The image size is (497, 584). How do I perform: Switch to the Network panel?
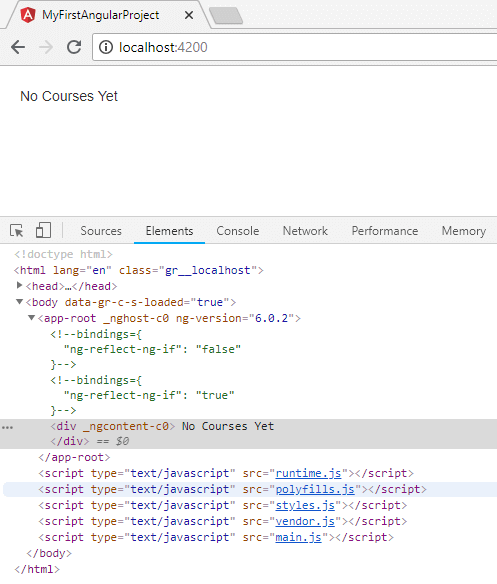tap(305, 231)
